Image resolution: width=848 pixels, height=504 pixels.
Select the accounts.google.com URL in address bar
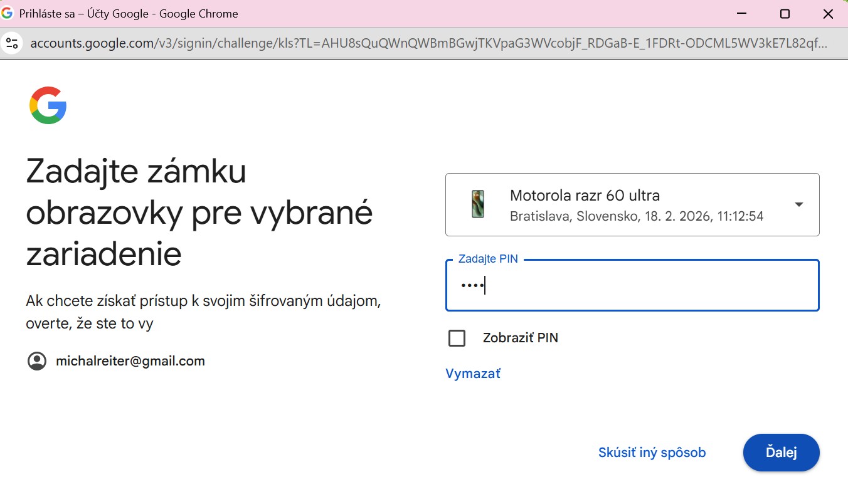[x=427, y=43]
